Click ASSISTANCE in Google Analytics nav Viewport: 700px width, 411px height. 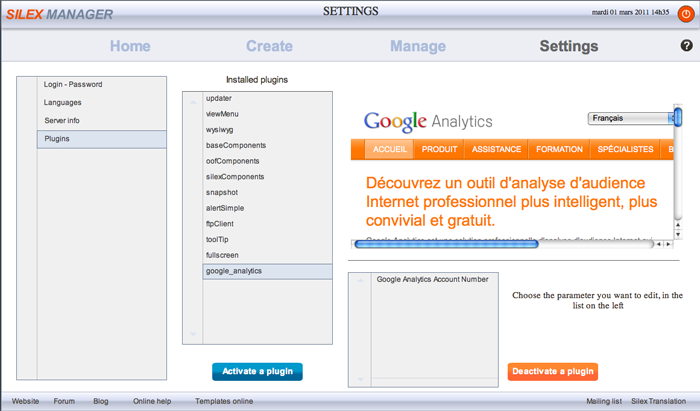496,149
